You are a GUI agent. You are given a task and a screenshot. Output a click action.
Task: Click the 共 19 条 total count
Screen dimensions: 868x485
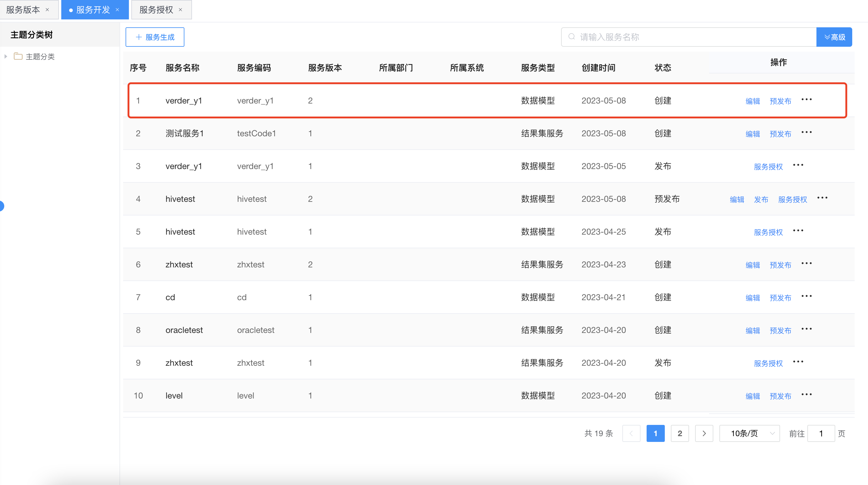point(598,433)
